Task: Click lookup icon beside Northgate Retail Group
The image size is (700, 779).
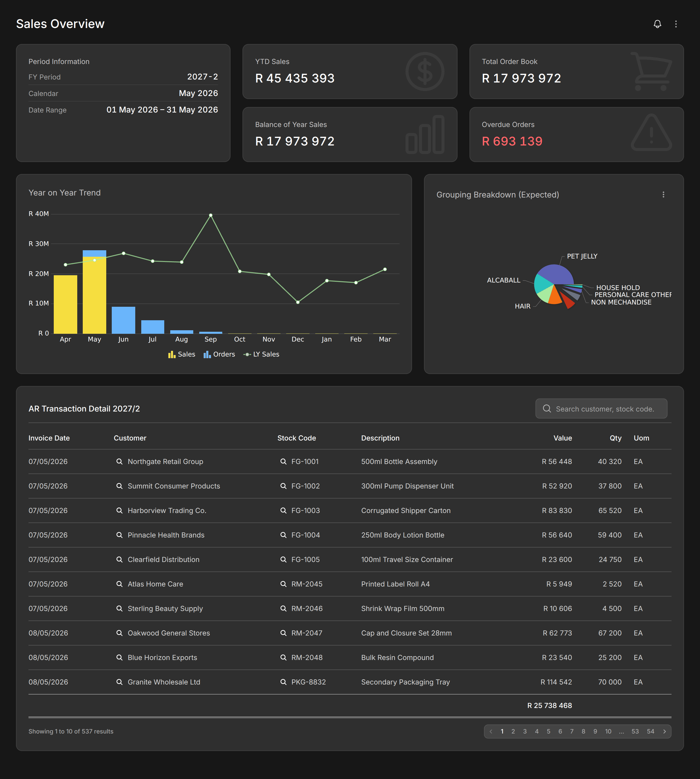Action: [x=119, y=461]
